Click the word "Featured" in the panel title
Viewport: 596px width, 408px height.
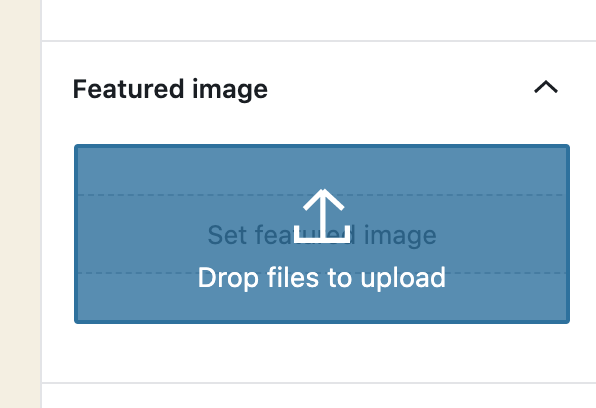128,89
